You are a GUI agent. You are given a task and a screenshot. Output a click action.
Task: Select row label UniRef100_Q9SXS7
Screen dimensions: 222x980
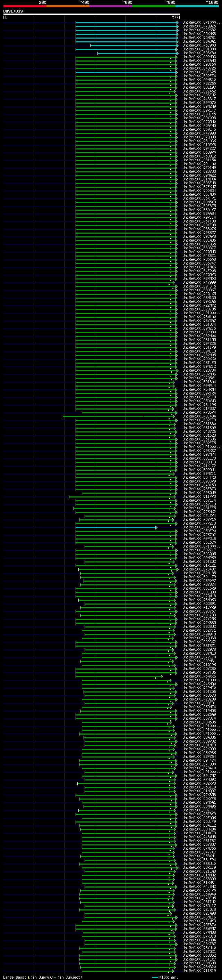pyautogui.click(x=199, y=451)
